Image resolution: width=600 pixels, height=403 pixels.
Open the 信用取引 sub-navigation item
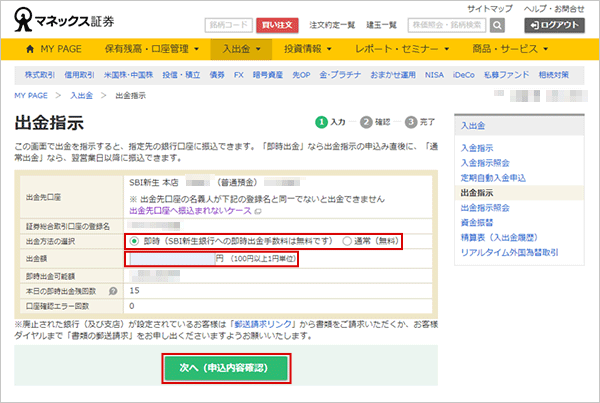click(x=79, y=75)
